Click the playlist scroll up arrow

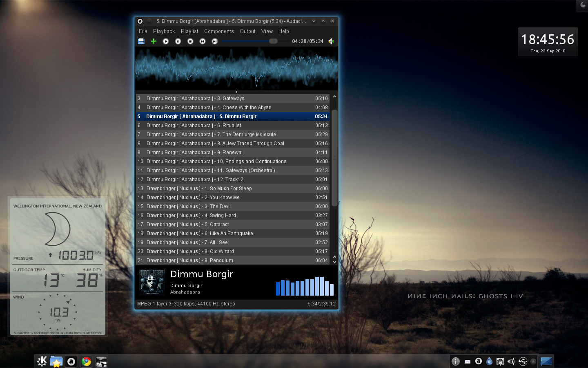(x=334, y=97)
